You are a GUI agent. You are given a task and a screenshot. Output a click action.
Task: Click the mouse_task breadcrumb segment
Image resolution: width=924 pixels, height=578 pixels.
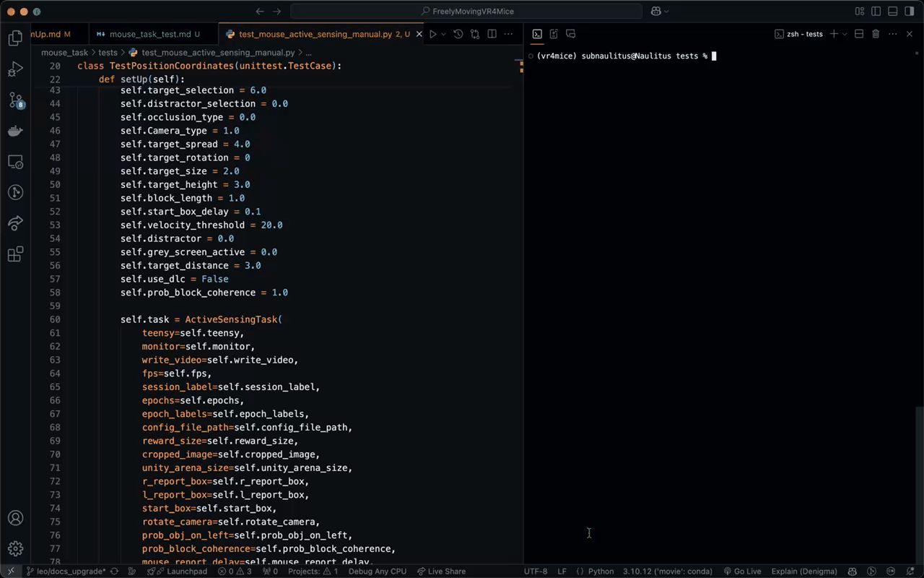tap(64, 53)
